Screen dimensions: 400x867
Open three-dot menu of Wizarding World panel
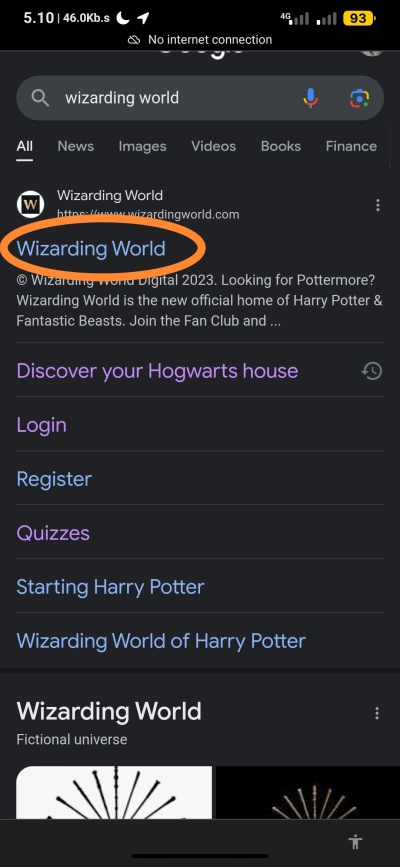click(377, 713)
